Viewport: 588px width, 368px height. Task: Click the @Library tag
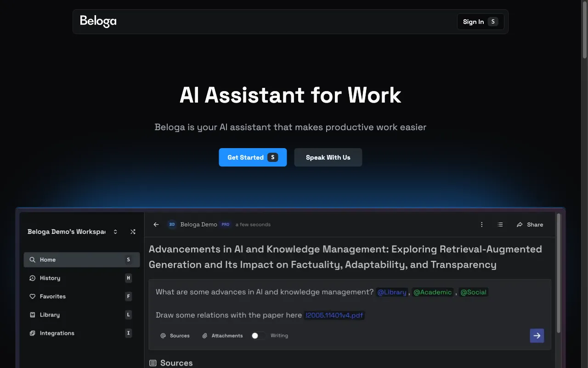[392, 292]
